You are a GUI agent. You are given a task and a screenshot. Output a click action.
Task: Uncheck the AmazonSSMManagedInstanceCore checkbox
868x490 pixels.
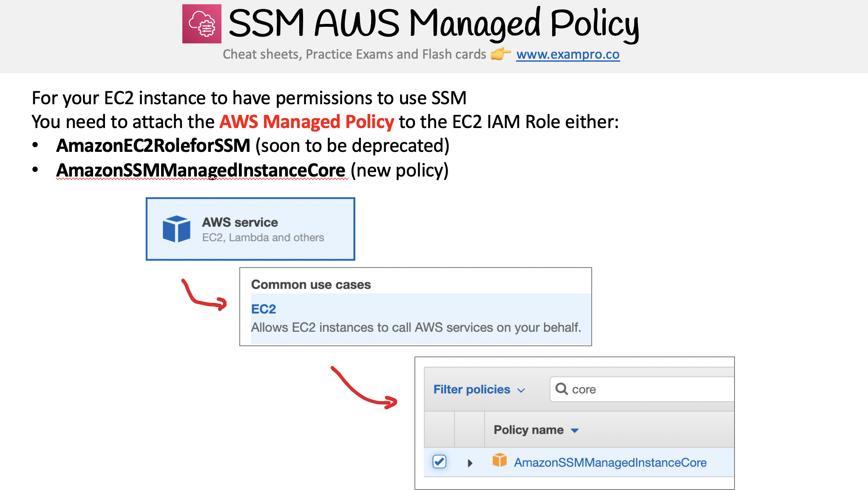click(439, 462)
